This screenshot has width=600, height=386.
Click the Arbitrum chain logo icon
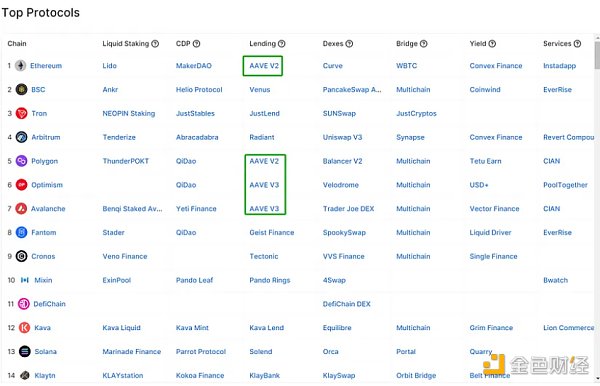(x=21, y=137)
